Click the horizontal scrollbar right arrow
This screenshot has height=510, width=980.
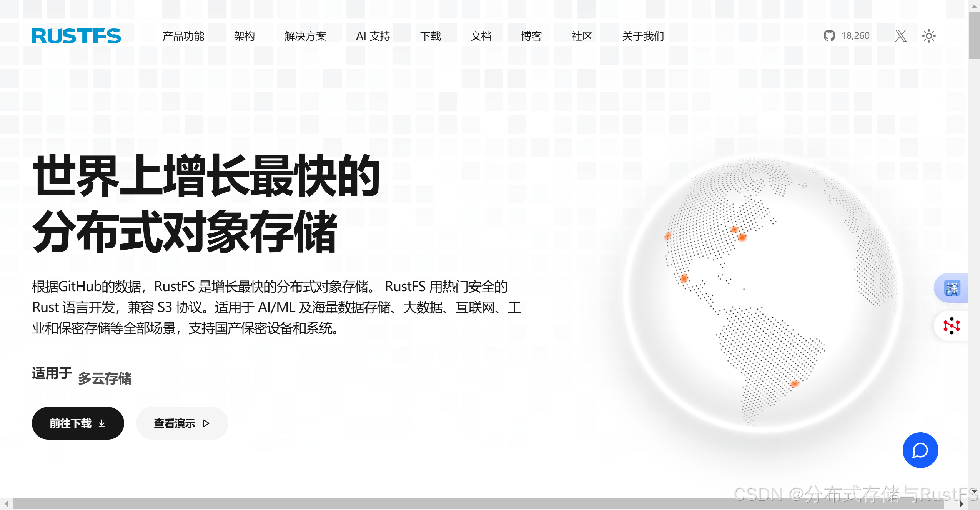[962, 504]
